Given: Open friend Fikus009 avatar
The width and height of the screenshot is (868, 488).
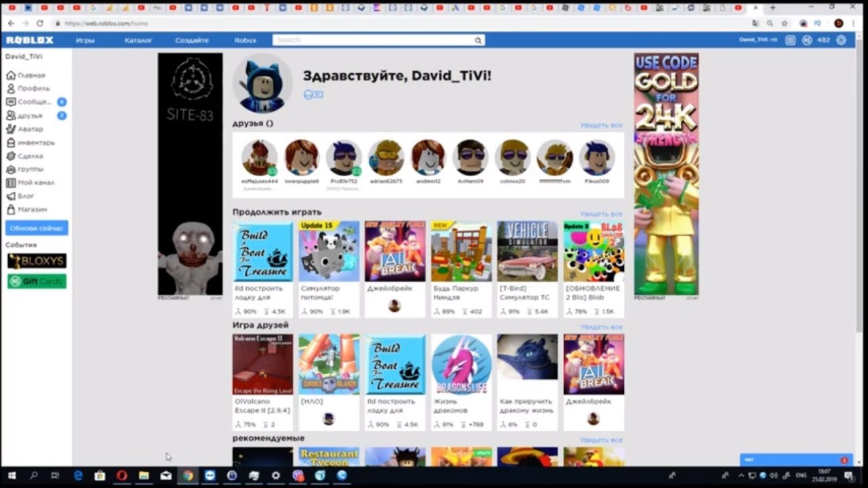Looking at the screenshot, I should coord(597,157).
